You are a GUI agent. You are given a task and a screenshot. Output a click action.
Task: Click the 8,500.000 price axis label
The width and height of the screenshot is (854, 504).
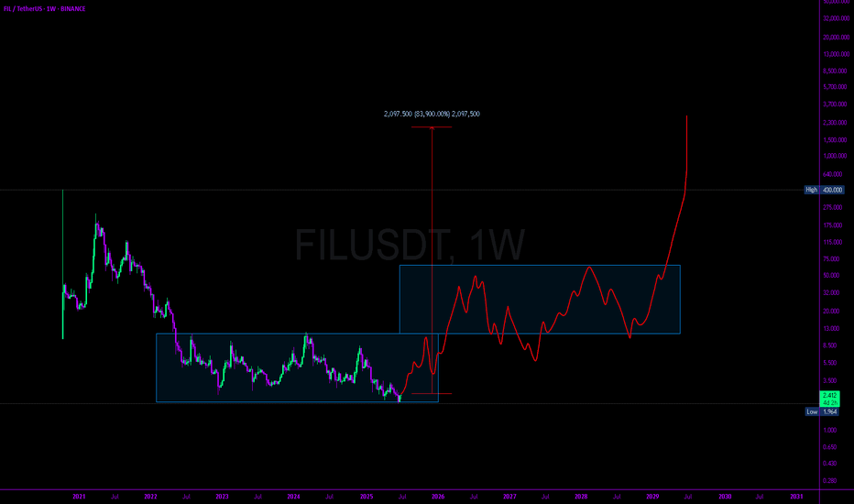point(835,71)
